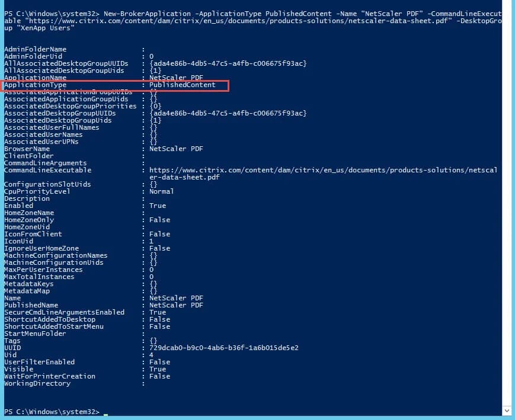Click the AdminFolderUid property label
This screenshot has width=515, height=420.
(33, 56)
